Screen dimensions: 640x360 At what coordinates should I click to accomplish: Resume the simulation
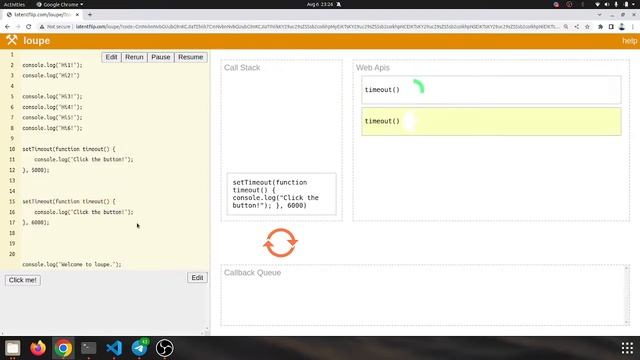point(191,57)
